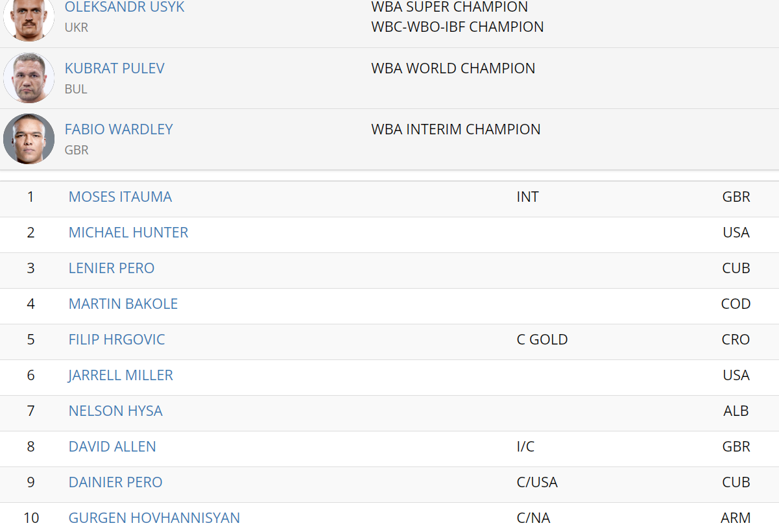Click the Lenier Pero link

click(x=112, y=268)
